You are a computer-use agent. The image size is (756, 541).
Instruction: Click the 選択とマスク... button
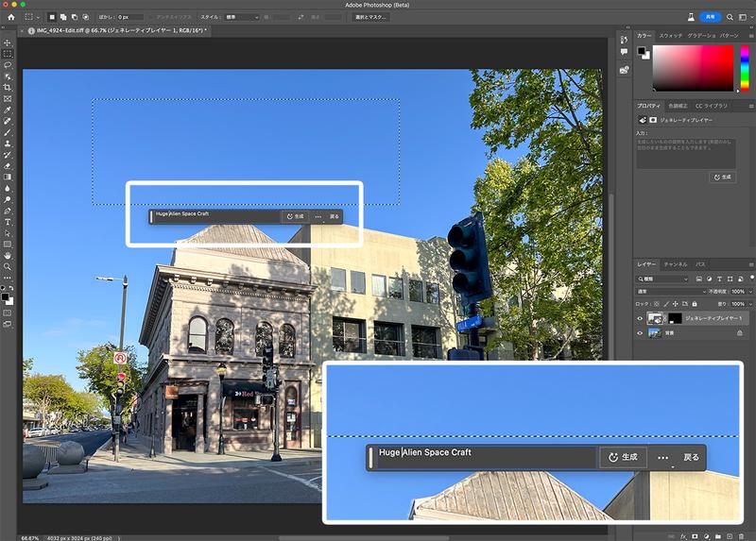370,17
